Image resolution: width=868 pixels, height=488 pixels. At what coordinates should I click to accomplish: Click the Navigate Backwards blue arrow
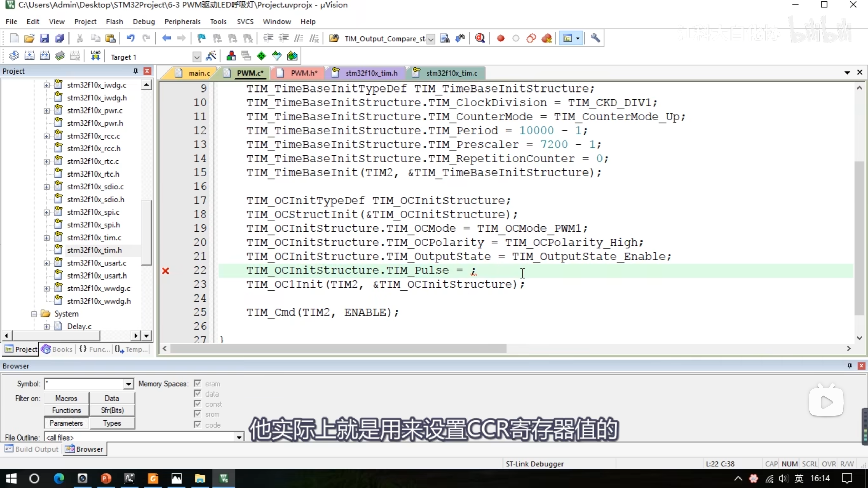[166, 38]
